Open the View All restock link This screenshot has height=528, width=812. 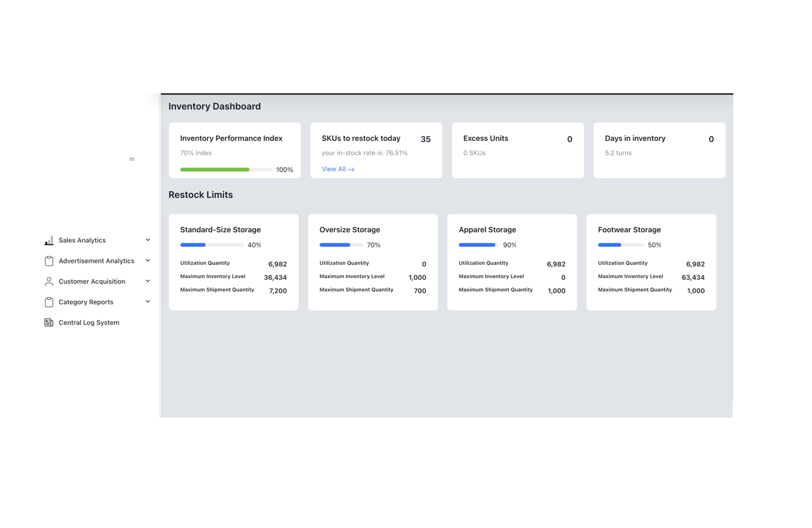pos(333,169)
